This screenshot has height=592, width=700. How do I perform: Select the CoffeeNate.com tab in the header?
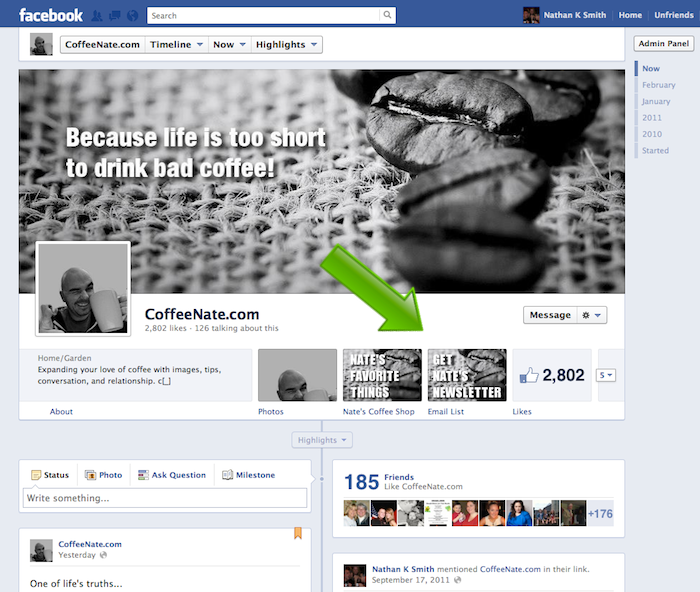coord(102,45)
